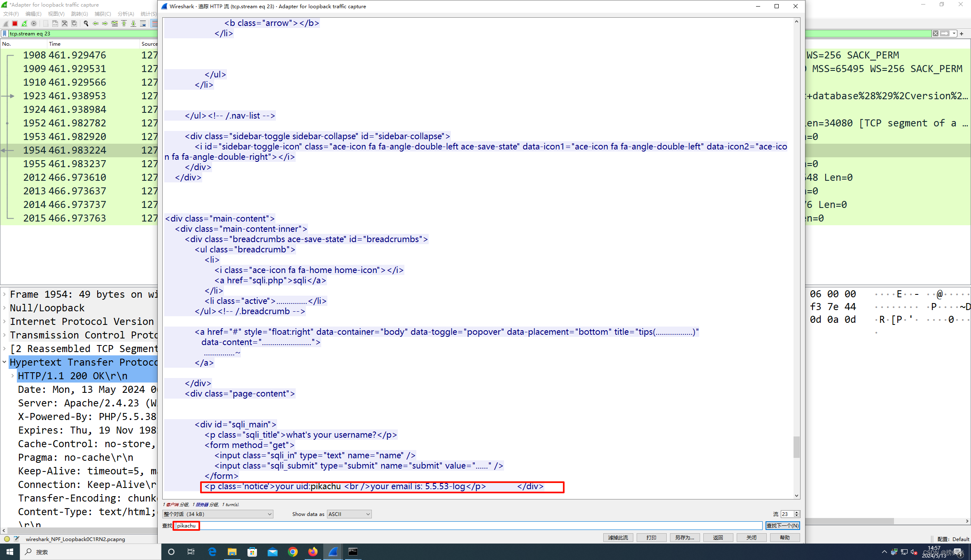Reload the capture file icon
Image resolution: width=971 pixels, height=560 pixels.
tap(74, 23)
